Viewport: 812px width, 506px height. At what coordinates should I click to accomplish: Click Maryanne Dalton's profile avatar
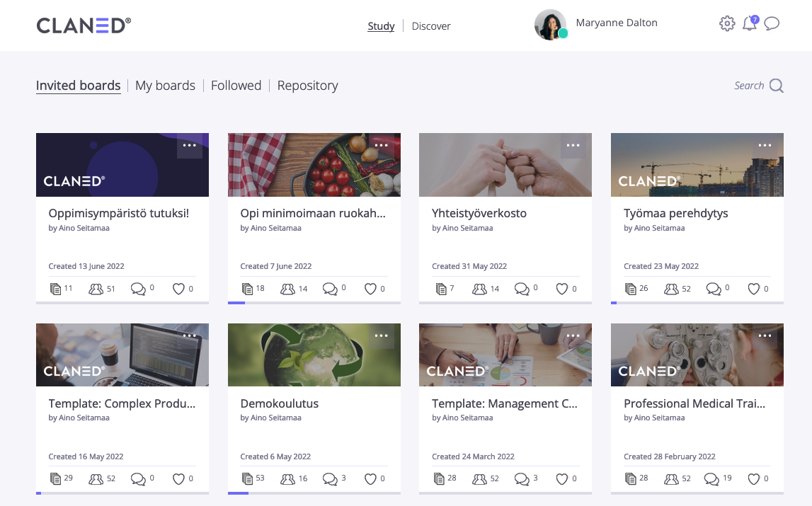(x=551, y=25)
